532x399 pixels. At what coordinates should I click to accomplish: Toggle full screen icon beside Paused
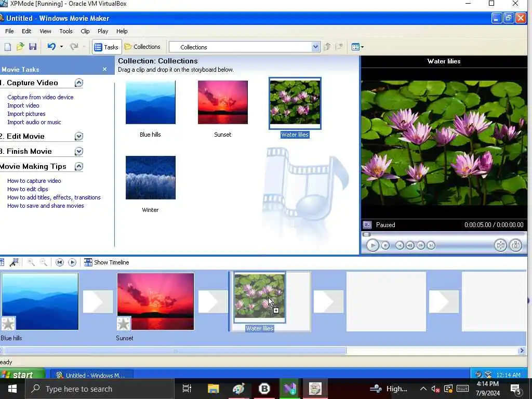click(x=367, y=224)
